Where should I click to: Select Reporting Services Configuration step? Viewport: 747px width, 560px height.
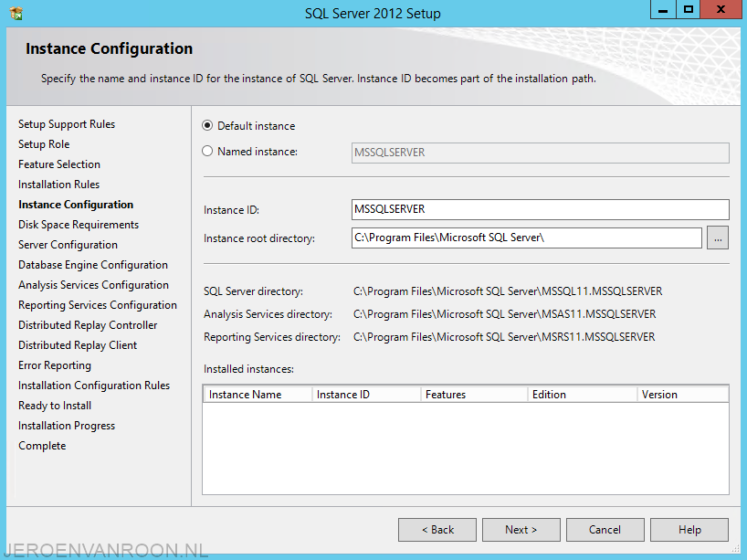(x=98, y=305)
